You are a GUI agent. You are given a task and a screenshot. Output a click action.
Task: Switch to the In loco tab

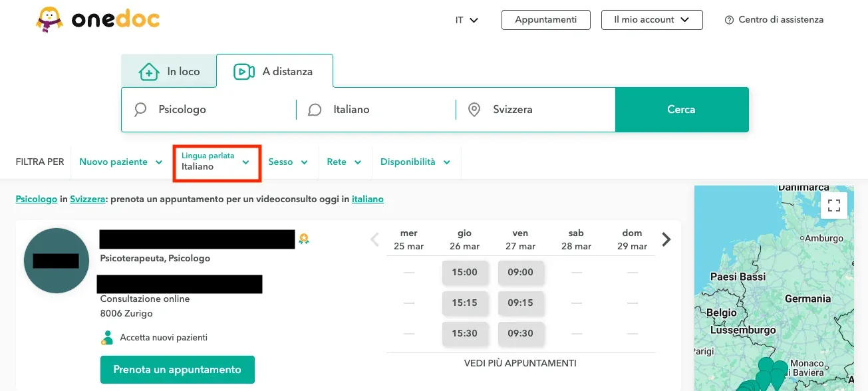(169, 71)
